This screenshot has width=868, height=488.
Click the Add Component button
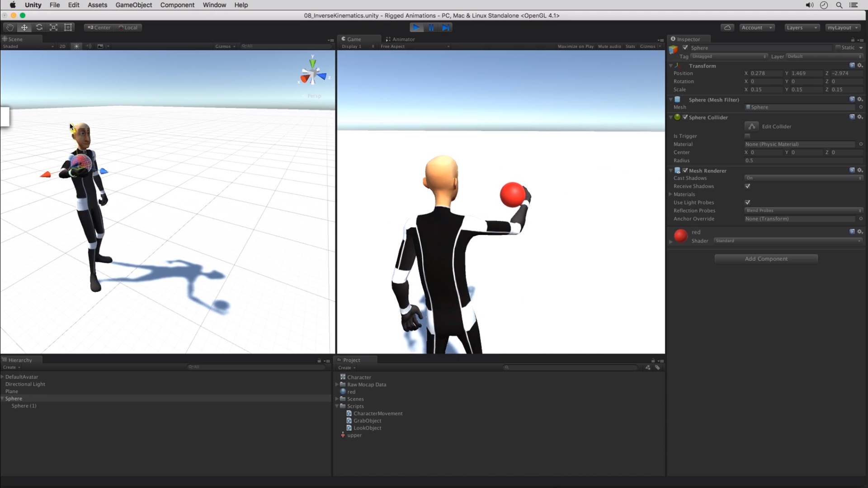[765, 258]
